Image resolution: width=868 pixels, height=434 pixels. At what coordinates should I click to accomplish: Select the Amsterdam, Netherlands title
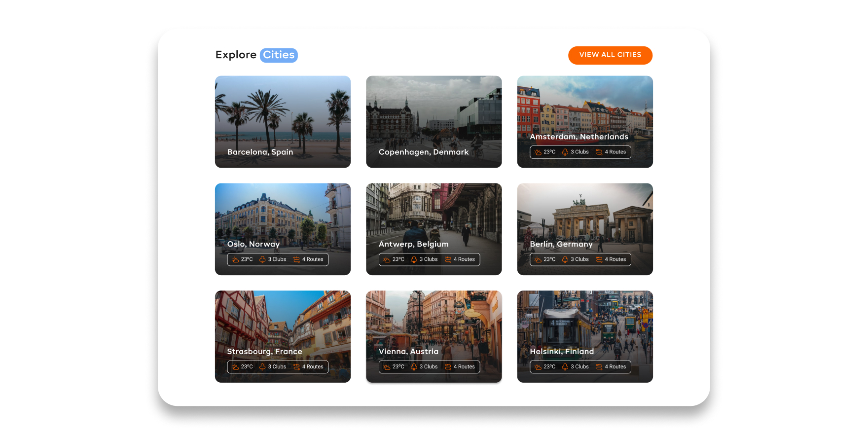point(579,137)
